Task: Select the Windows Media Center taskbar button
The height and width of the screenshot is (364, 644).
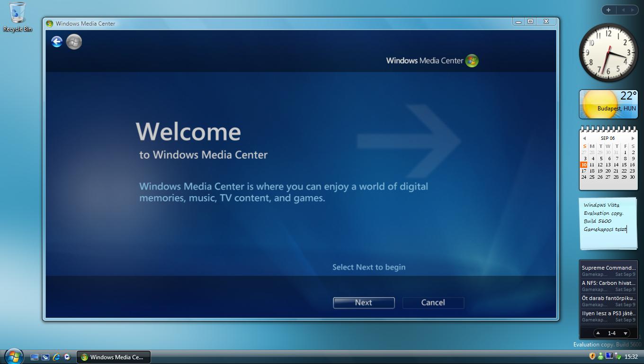Action: pyautogui.click(x=114, y=357)
